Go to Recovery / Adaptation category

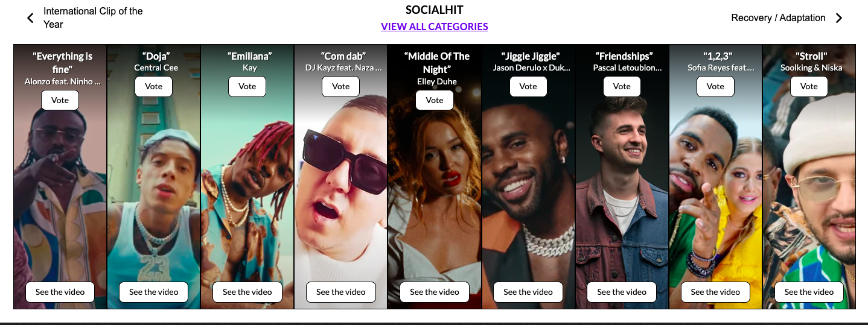click(x=778, y=18)
